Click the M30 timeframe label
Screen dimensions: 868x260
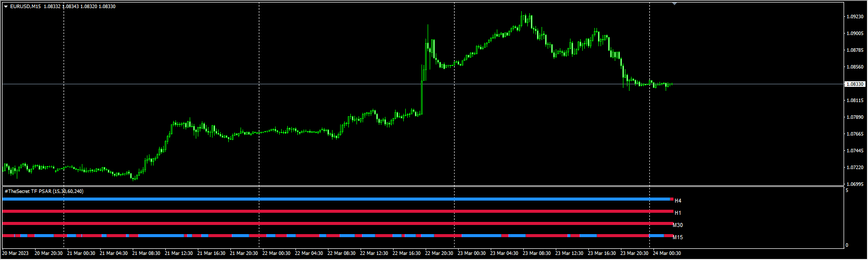pyautogui.click(x=678, y=225)
